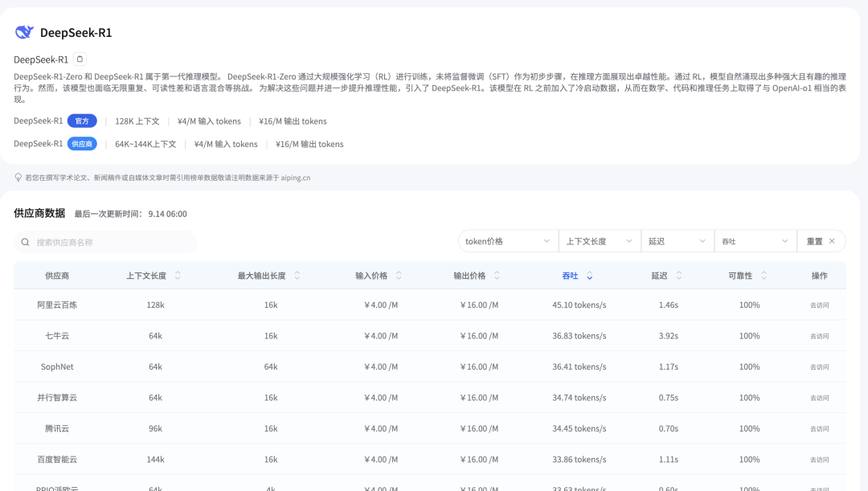The width and height of the screenshot is (868, 491).
Task: Click the 0.75s latency value
Action: 668,398
